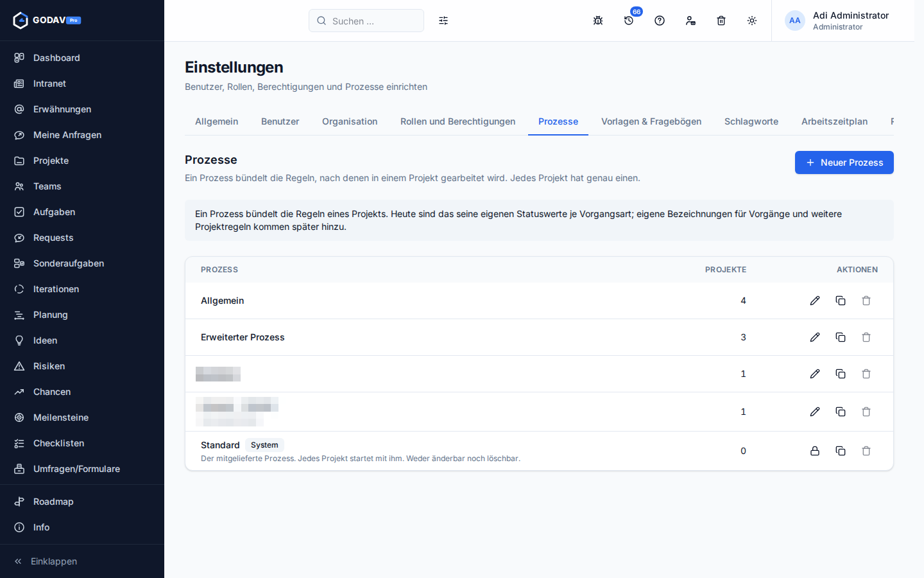Open the Arbeitszeitplan tab
The height and width of the screenshot is (578, 924).
point(834,121)
